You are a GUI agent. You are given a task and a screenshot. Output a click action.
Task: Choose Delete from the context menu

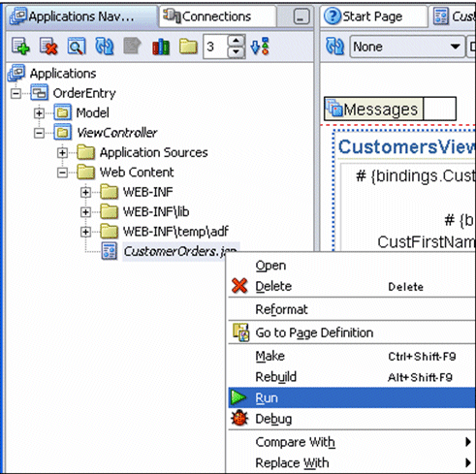[x=352, y=286]
